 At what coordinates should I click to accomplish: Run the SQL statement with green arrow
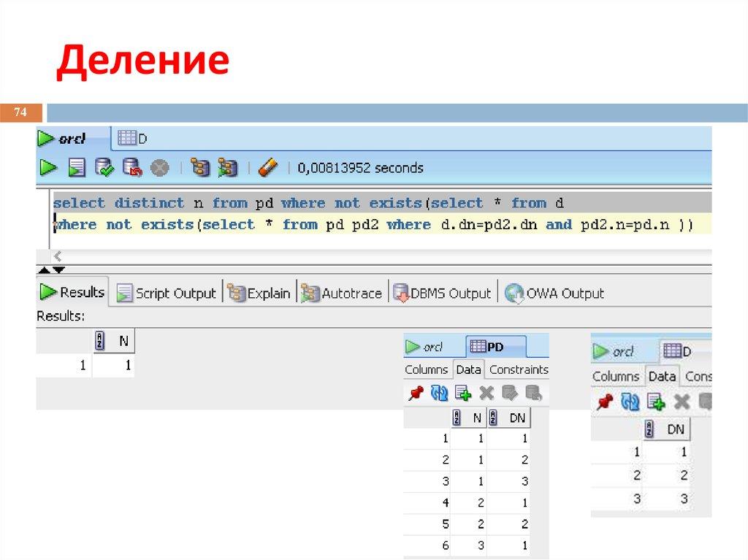pos(48,167)
